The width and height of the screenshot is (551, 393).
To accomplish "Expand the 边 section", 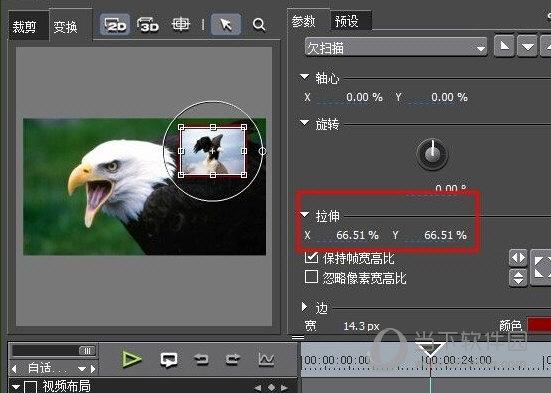I will (304, 307).
